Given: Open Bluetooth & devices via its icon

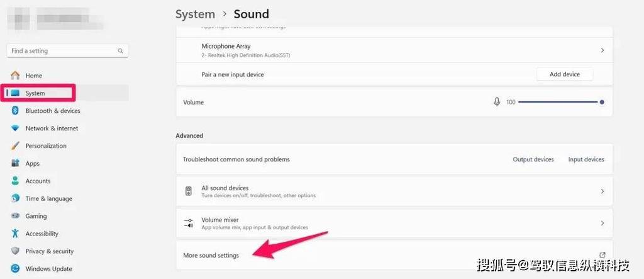Looking at the screenshot, I should click(15, 111).
